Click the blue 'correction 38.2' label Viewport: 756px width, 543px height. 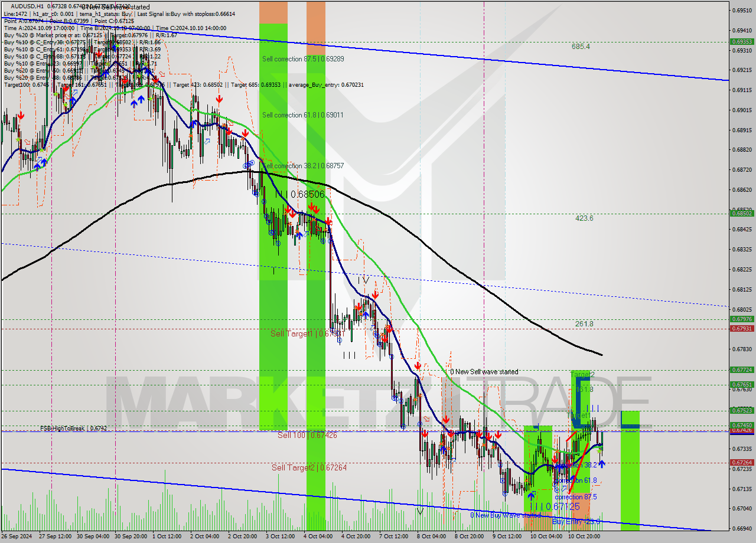[x=576, y=465]
